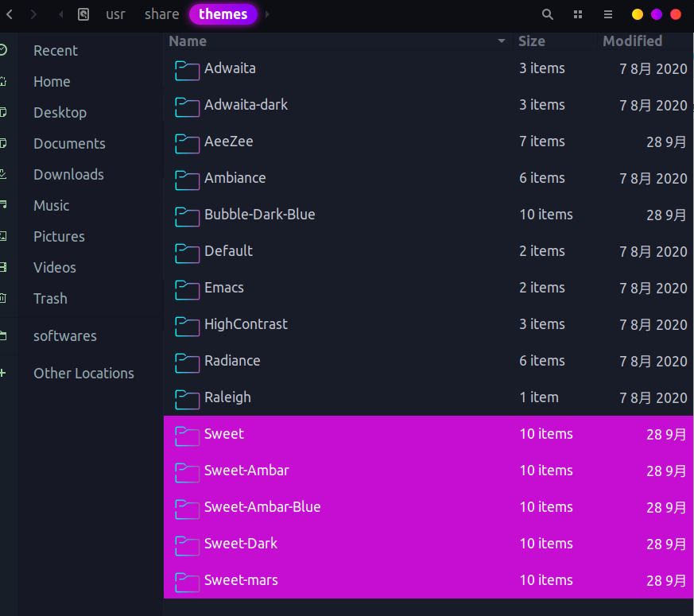Click the Ambiance folder name

coord(235,178)
